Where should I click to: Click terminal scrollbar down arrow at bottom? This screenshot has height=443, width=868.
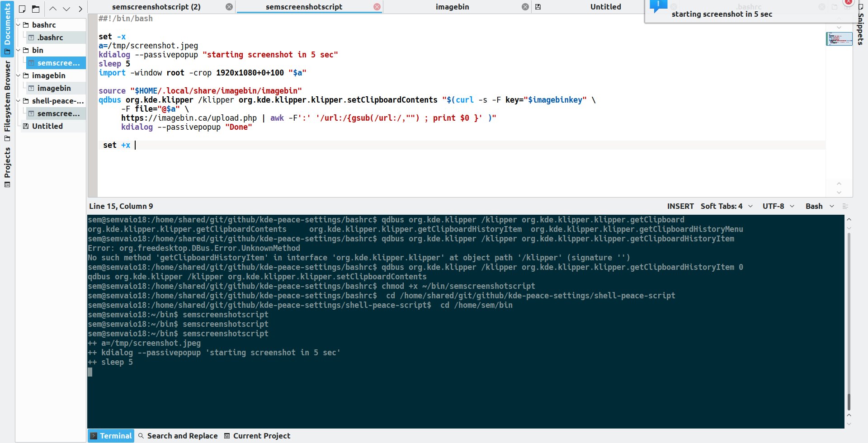pos(849,424)
